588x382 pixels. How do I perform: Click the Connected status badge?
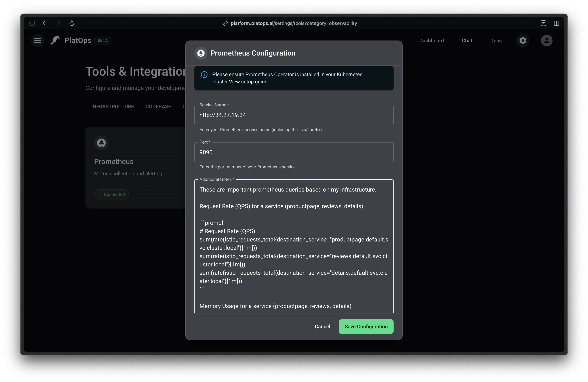pos(111,194)
